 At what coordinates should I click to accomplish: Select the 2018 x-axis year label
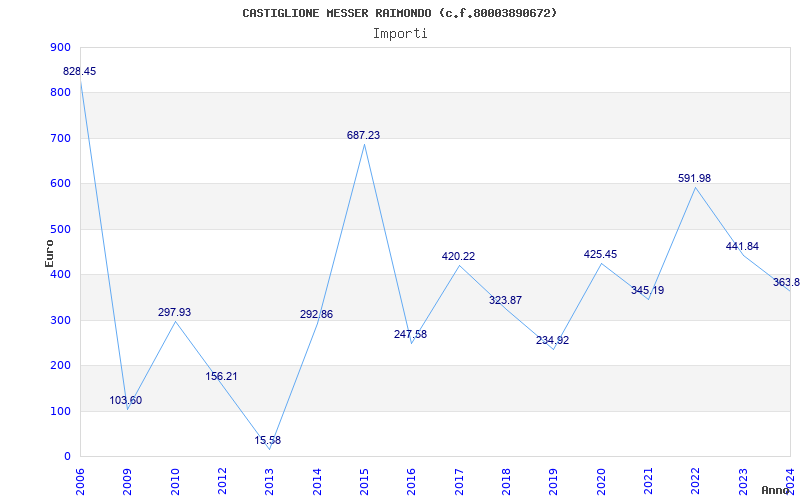click(506, 481)
